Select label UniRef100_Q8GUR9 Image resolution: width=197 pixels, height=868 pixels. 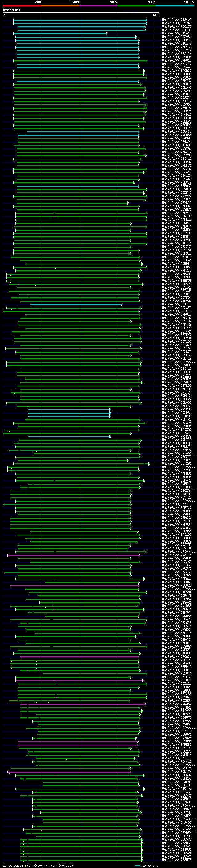[x=177, y=125]
